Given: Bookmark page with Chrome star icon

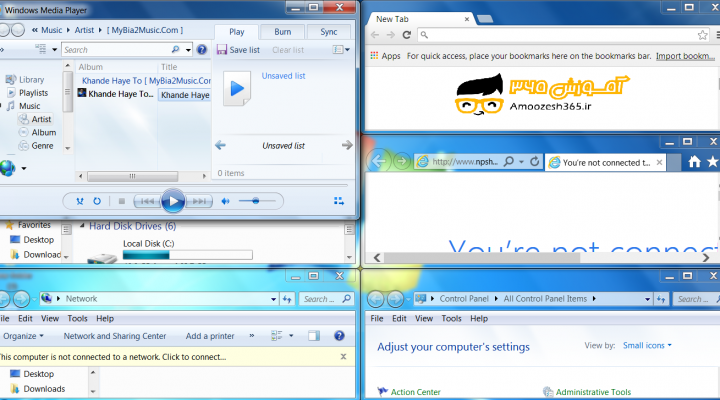Looking at the screenshot, I should point(703,35).
